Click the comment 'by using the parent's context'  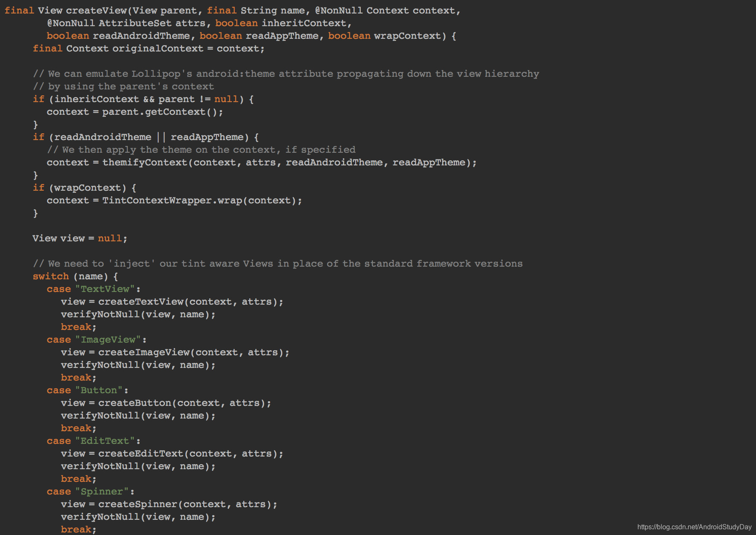click(x=124, y=86)
